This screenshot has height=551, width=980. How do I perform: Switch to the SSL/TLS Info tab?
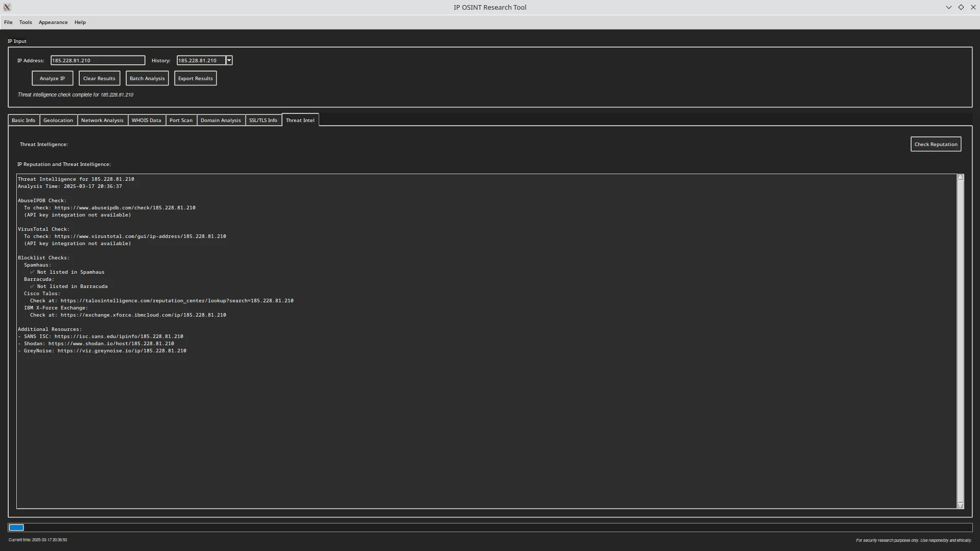click(x=263, y=121)
